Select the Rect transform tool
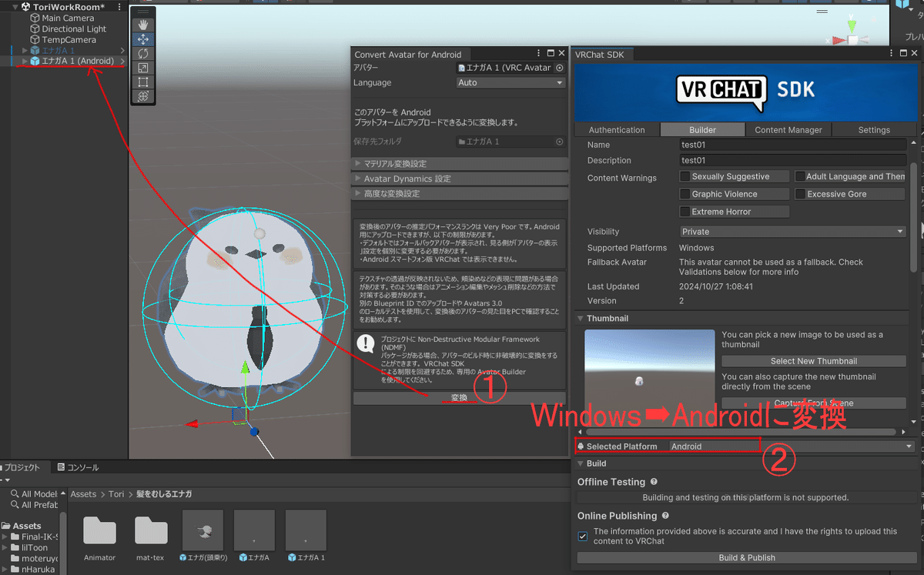Image resolution: width=924 pixels, height=575 pixels. point(143,82)
